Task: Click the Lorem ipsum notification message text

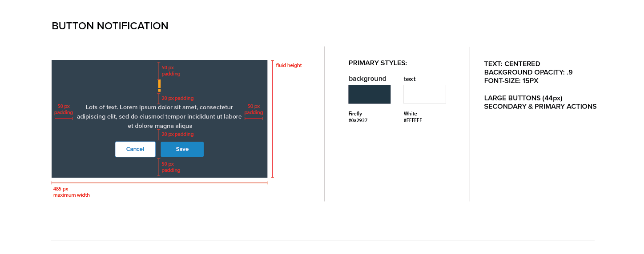Action: (x=159, y=117)
